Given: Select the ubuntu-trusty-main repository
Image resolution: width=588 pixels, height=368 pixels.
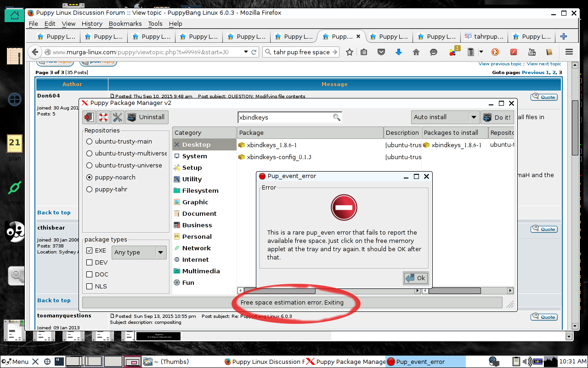Looking at the screenshot, I should (119, 142).
